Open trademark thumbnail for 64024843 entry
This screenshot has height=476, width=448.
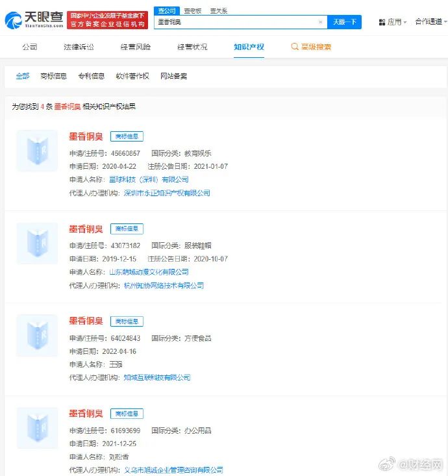point(37,336)
